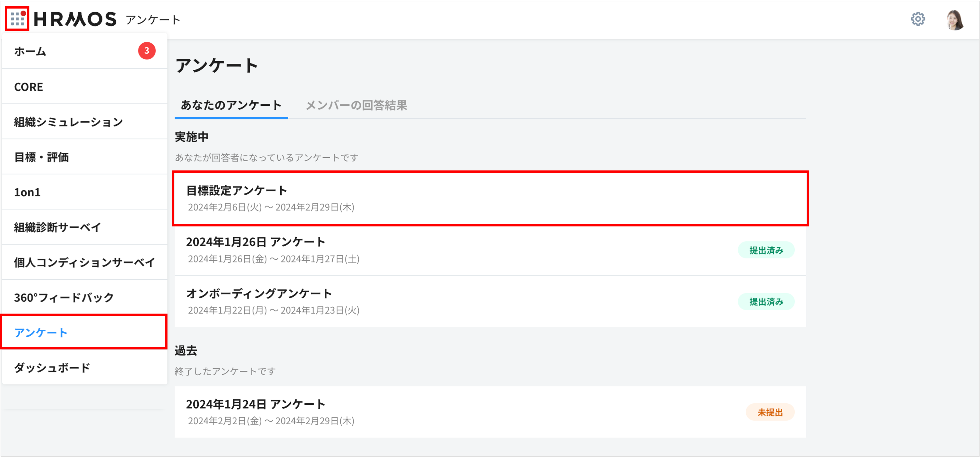Open the 個人コンディションサーベイ sidebar section
Image resolution: width=980 pixels, height=457 pixels.
pos(84,262)
